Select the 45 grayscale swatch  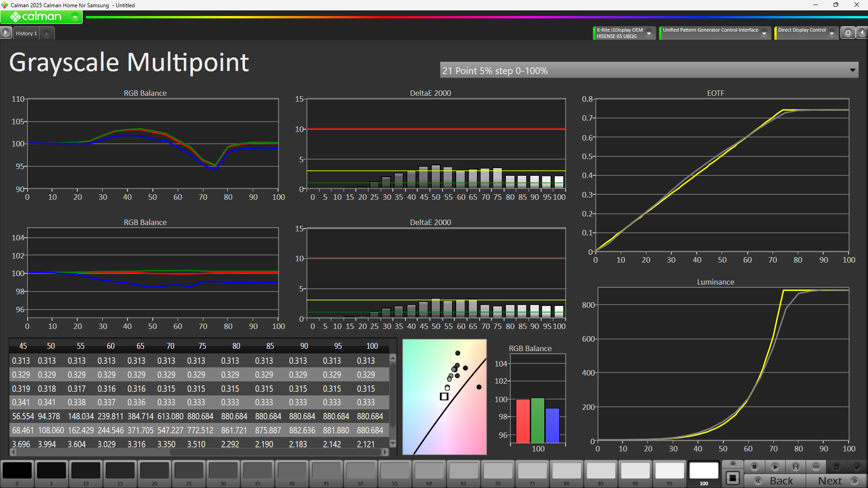326,474
